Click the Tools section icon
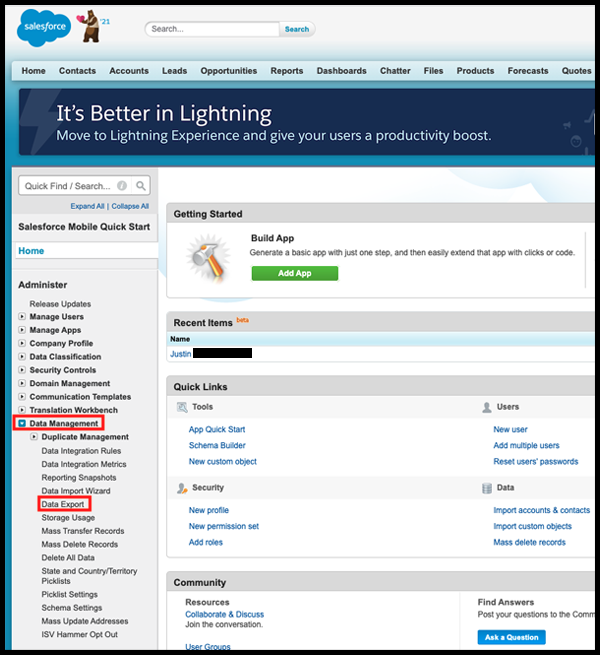Screen dimensions: 600x655 [x=182, y=408]
